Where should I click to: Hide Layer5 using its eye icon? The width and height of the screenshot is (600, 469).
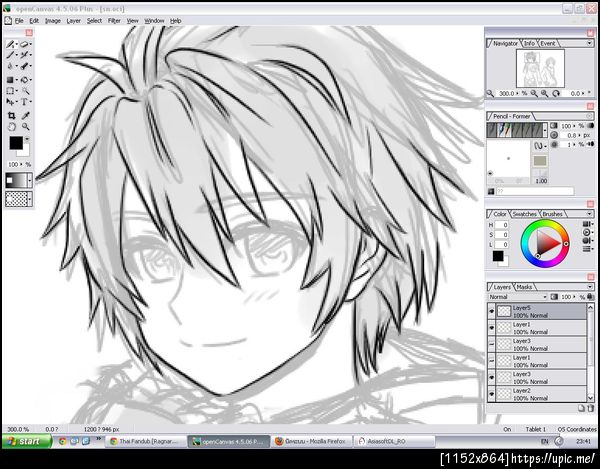(x=492, y=311)
